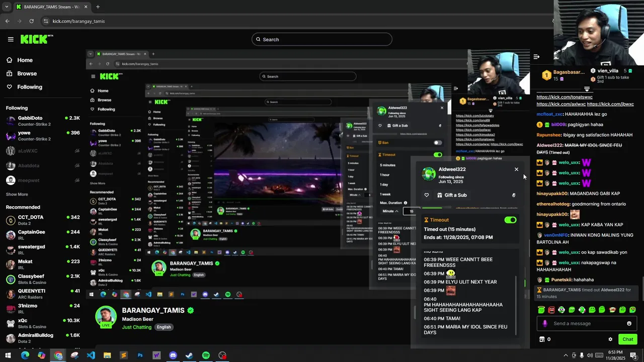Click the Gift a Sub button

point(452,195)
